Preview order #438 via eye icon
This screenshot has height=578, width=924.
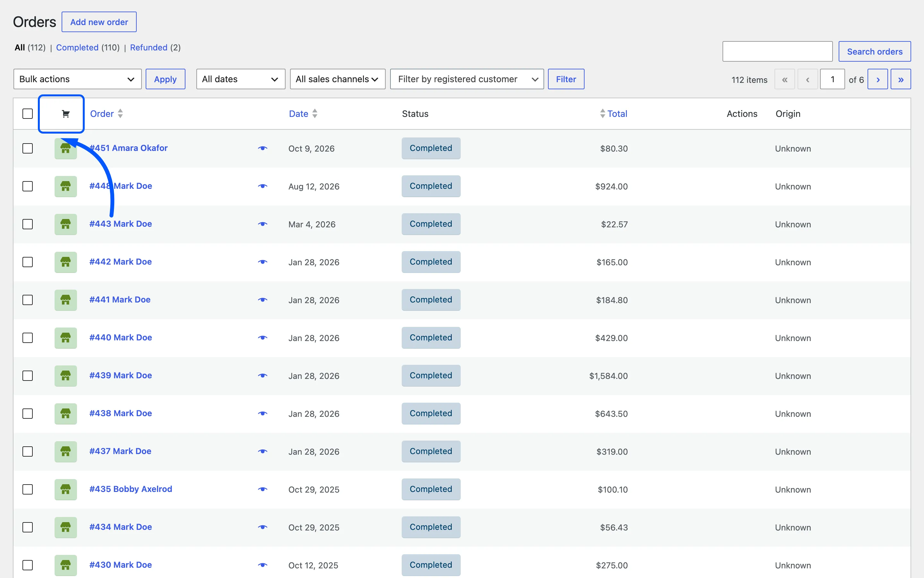coord(263,413)
